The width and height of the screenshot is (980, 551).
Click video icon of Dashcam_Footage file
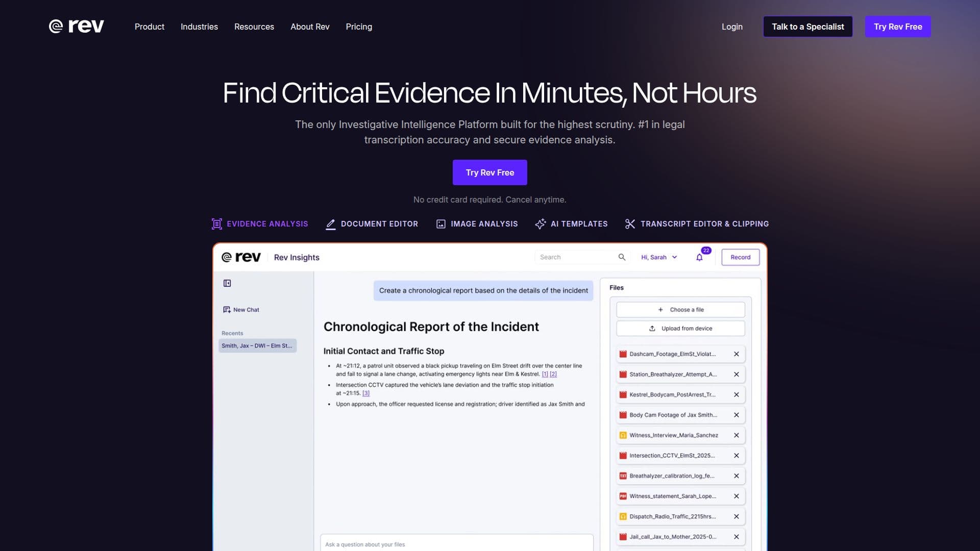point(623,354)
